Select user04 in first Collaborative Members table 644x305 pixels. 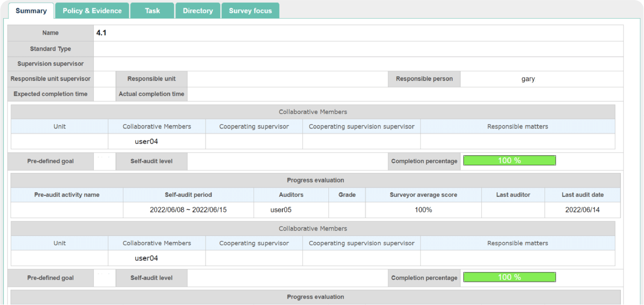[x=146, y=141]
